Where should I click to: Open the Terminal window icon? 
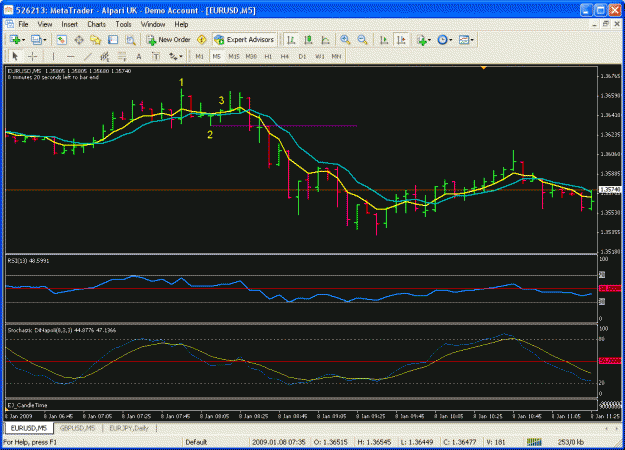click(x=113, y=39)
